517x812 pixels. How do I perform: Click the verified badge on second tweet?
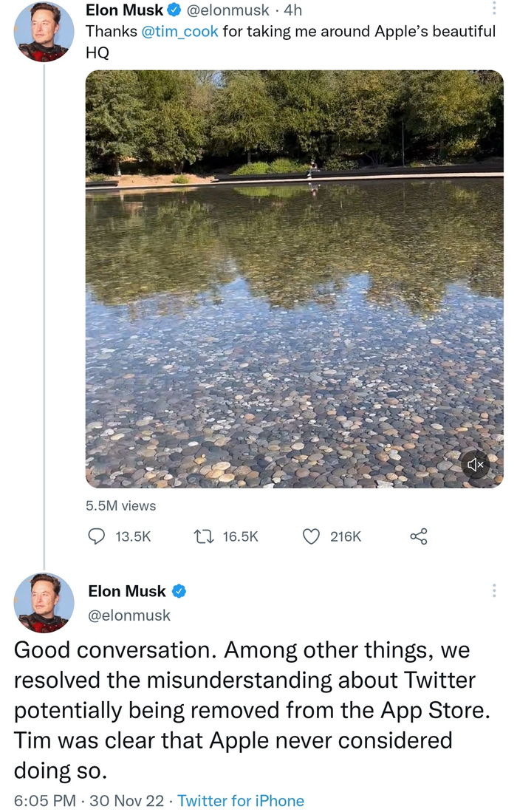(179, 591)
